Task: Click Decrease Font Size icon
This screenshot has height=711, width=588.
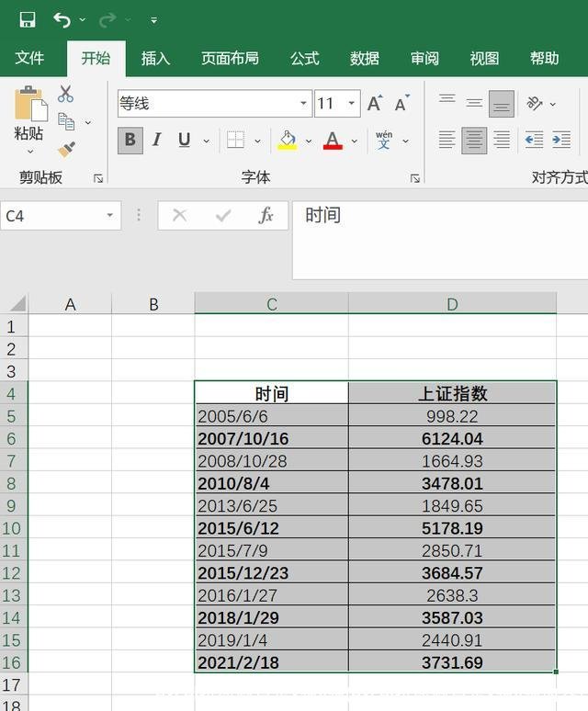Action: [x=401, y=104]
